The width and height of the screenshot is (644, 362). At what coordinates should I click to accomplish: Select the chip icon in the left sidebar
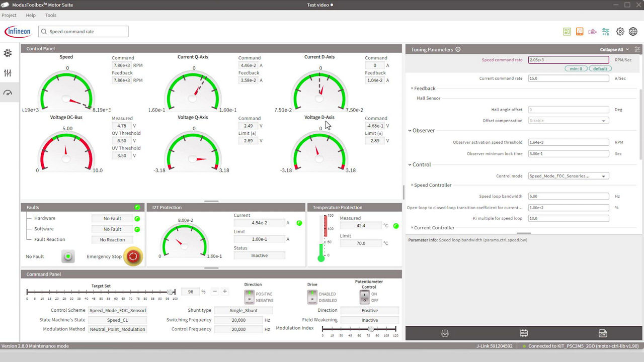8,53
